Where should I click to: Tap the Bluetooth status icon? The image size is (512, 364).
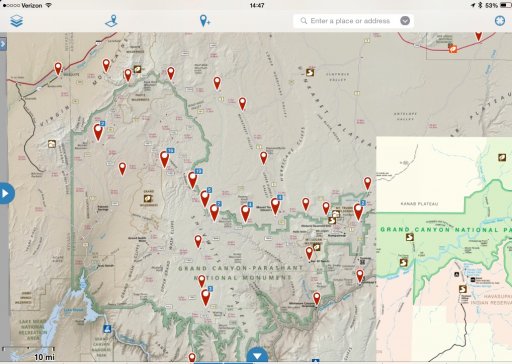pyautogui.click(x=480, y=5)
